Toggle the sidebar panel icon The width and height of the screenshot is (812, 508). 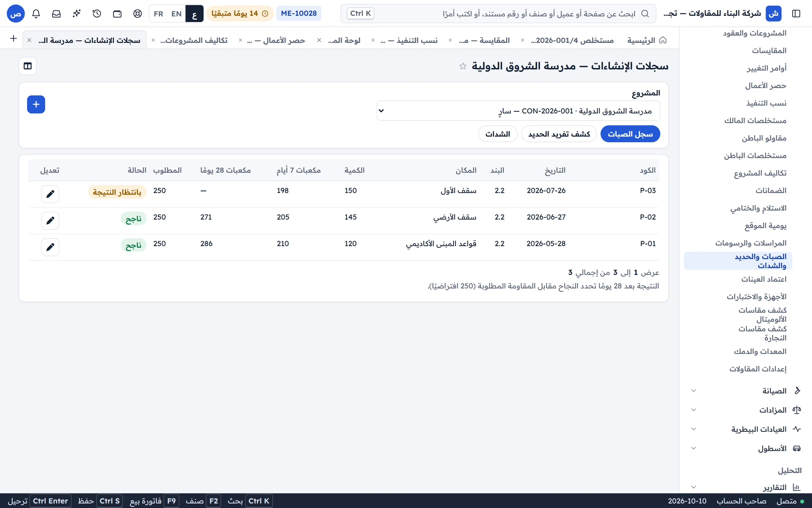(796, 14)
